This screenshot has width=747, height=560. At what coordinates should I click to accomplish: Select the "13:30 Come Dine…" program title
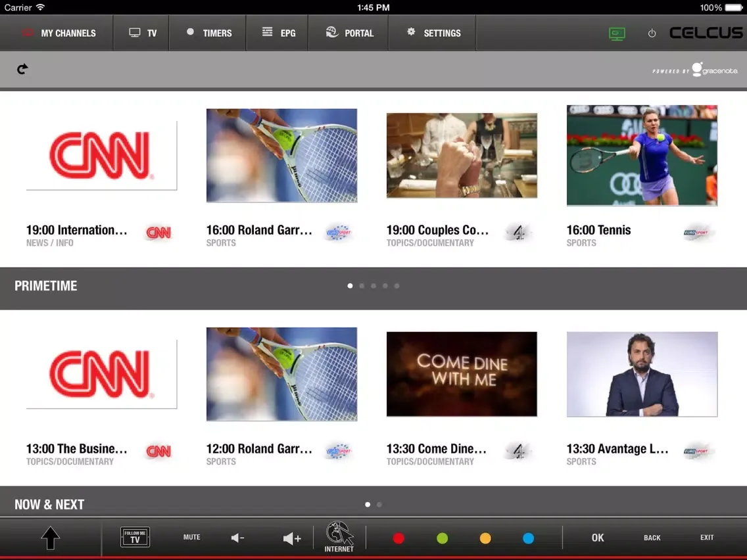pyautogui.click(x=437, y=448)
